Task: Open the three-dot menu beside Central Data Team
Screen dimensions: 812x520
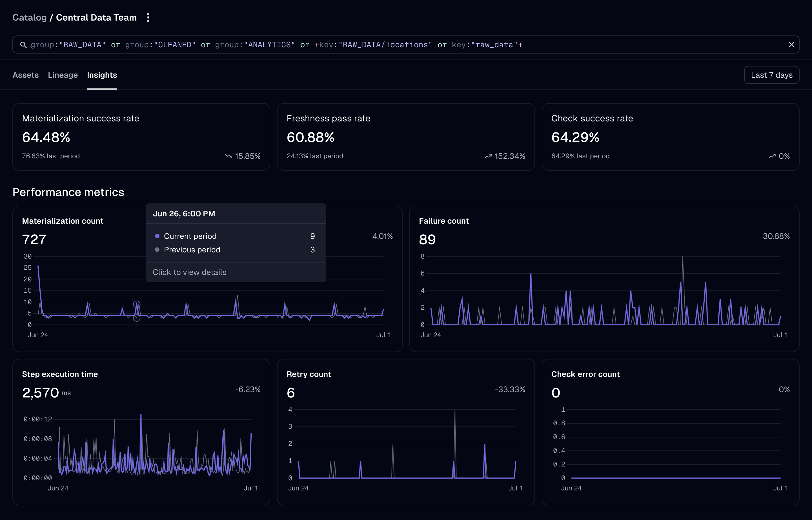Action: tap(148, 17)
